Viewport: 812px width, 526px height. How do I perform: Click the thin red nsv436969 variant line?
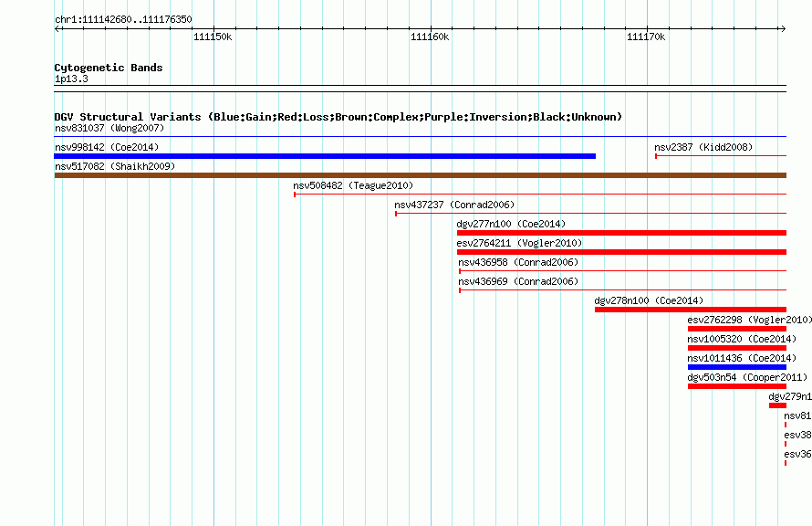pyautogui.click(x=623, y=290)
